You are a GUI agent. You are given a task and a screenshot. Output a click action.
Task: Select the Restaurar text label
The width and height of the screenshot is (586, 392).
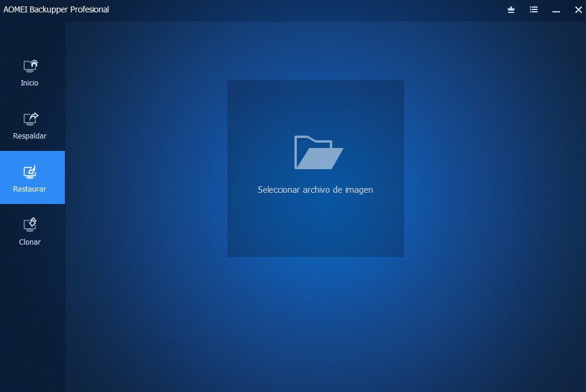[30, 189]
